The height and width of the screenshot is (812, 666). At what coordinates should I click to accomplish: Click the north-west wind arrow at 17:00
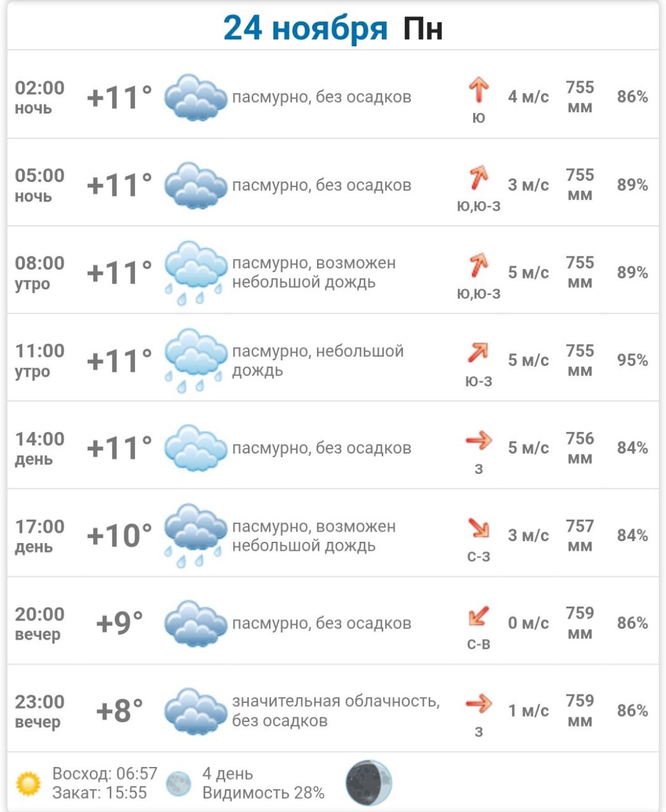point(479,528)
